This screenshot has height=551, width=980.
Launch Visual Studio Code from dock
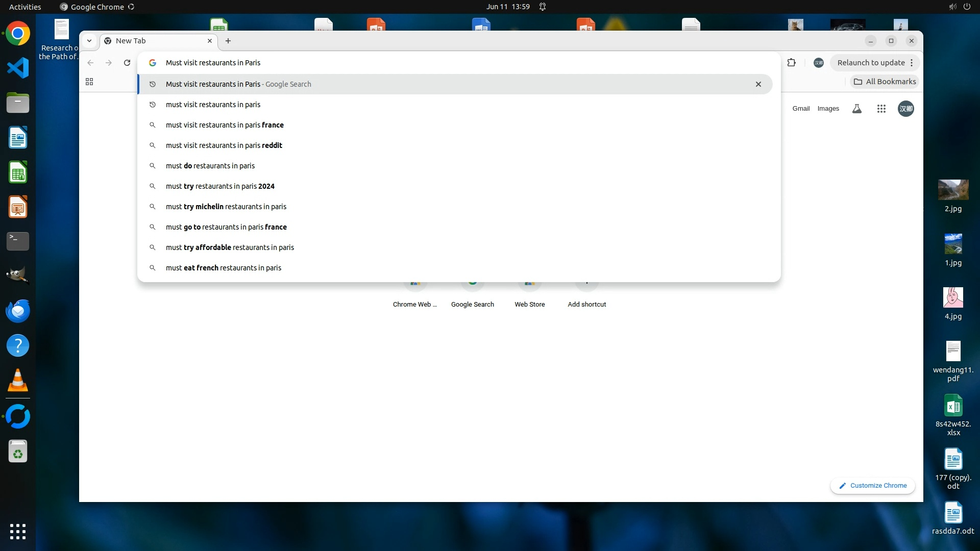pyautogui.click(x=18, y=68)
